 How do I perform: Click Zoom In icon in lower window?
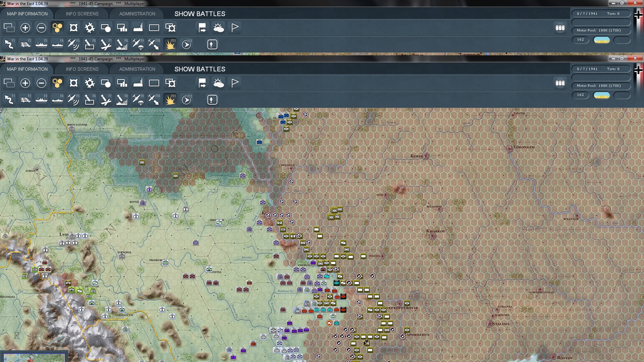pos(25,83)
